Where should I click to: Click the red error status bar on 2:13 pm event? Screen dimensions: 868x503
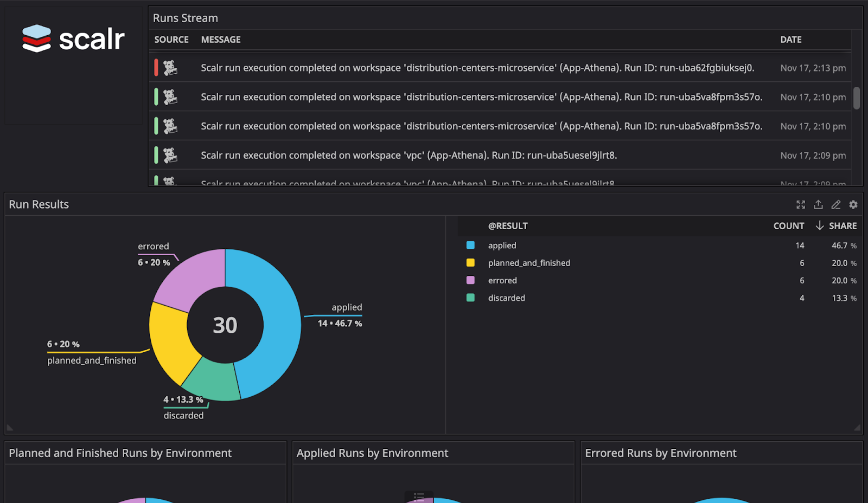tap(157, 68)
